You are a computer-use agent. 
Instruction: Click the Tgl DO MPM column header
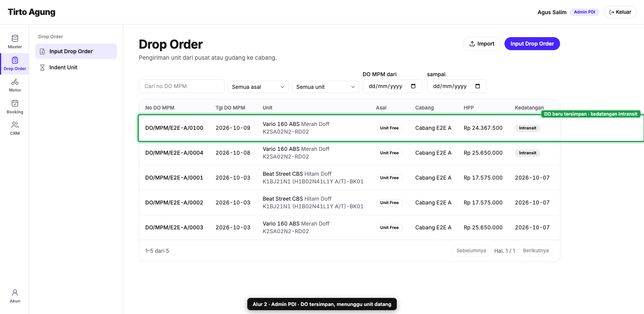pos(230,108)
